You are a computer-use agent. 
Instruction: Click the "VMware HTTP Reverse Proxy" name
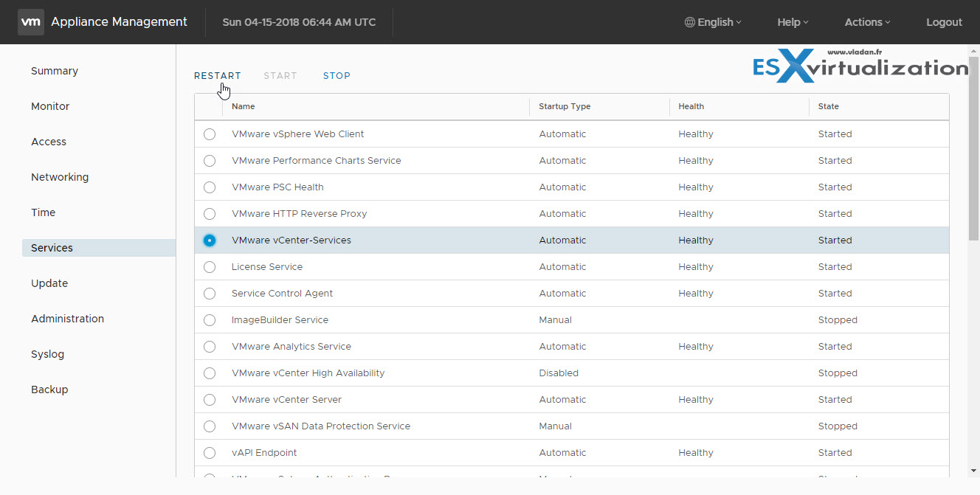click(x=300, y=214)
